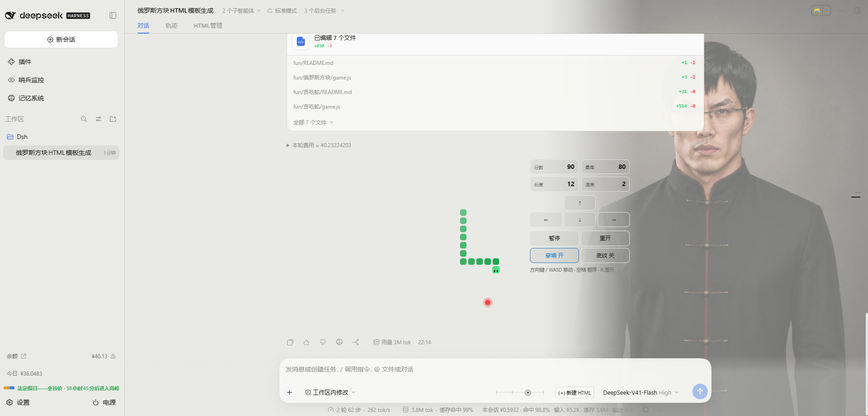
Task: Click the red food dot
Action: click(x=488, y=302)
